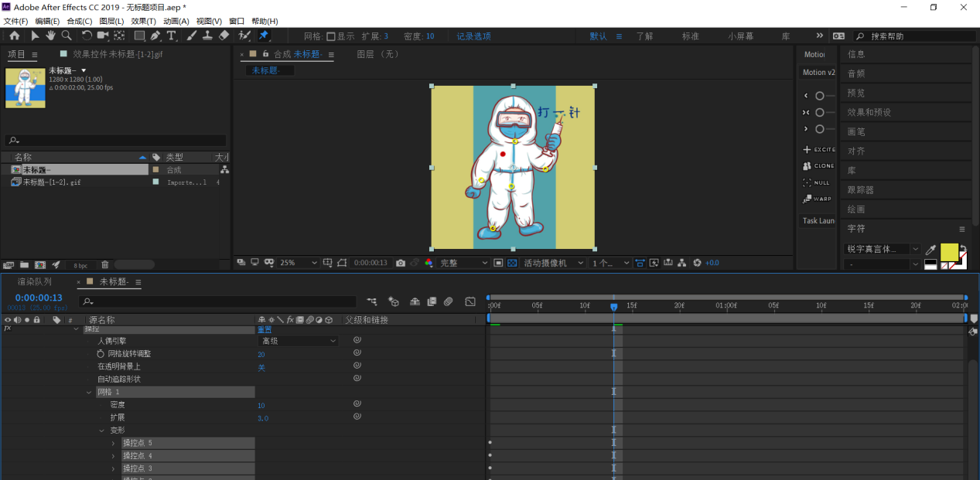Open the Graph Editor icon
Screen dimensions: 980x480
[470, 301]
